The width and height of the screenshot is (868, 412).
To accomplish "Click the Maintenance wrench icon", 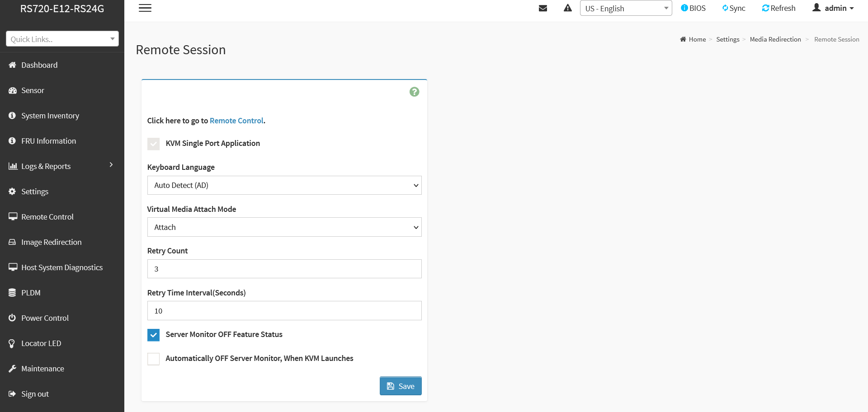I will coord(12,369).
